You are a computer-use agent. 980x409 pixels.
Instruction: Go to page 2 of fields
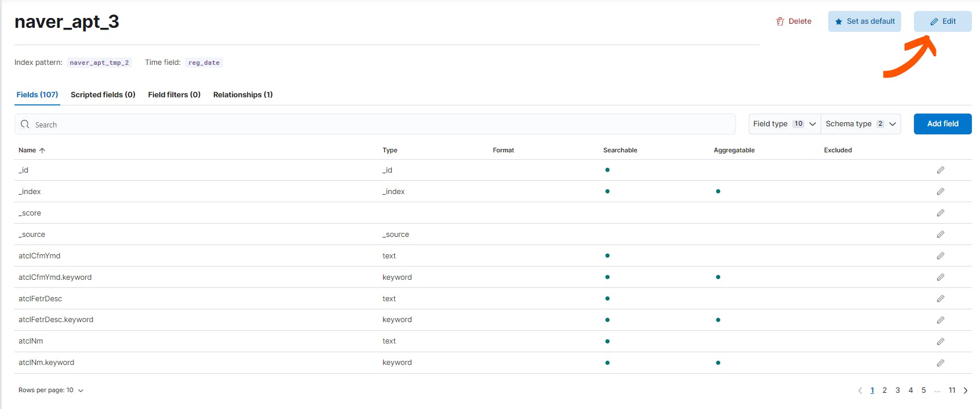[x=885, y=390]
